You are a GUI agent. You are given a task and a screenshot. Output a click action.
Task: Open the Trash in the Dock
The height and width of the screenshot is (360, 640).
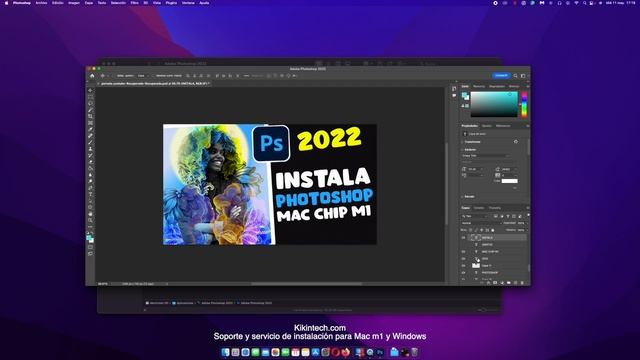[x=414, y=352]
